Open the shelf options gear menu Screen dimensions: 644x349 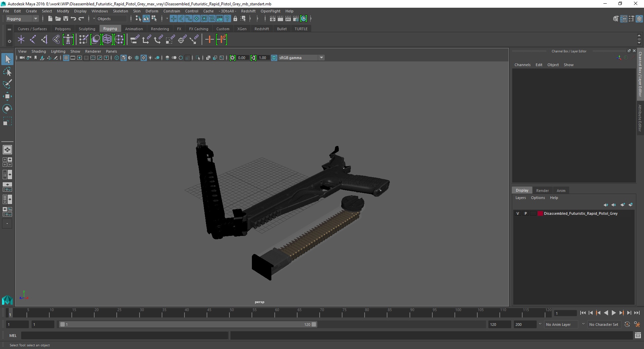(x=9, y=41)
